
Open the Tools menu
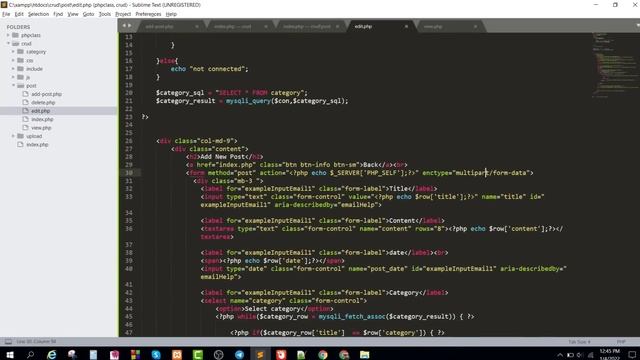[104, 14]
